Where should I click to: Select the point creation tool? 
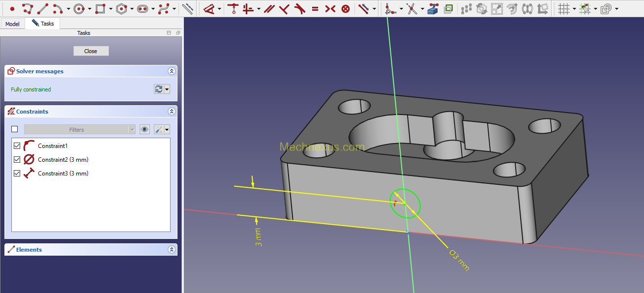point(12,8)
